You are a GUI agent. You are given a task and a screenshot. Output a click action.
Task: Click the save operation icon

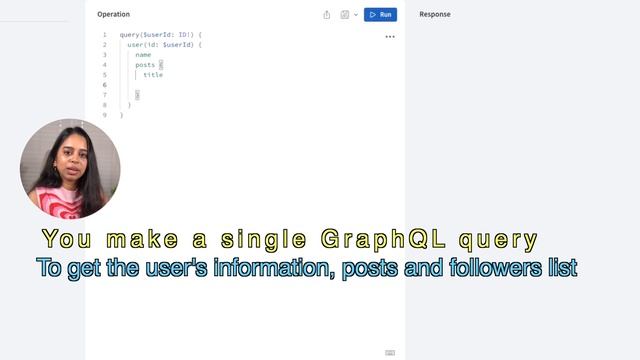point(344,15)
